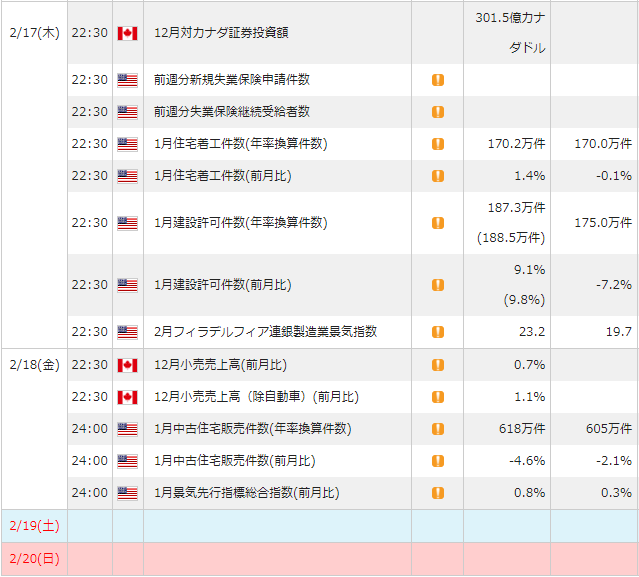Click importance icon for 12月小売売上高（除自動車）
This screenshot has width=639, height=577.
[x=438, y=397]
